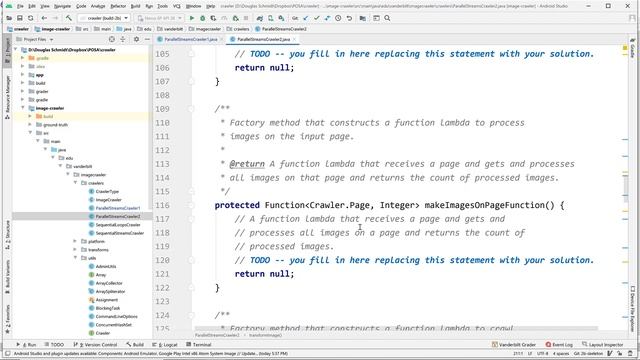The width and height of the screenshot is (640, 360).
Task: Click line 121 return null statement
Action: [x=264, y=274]
